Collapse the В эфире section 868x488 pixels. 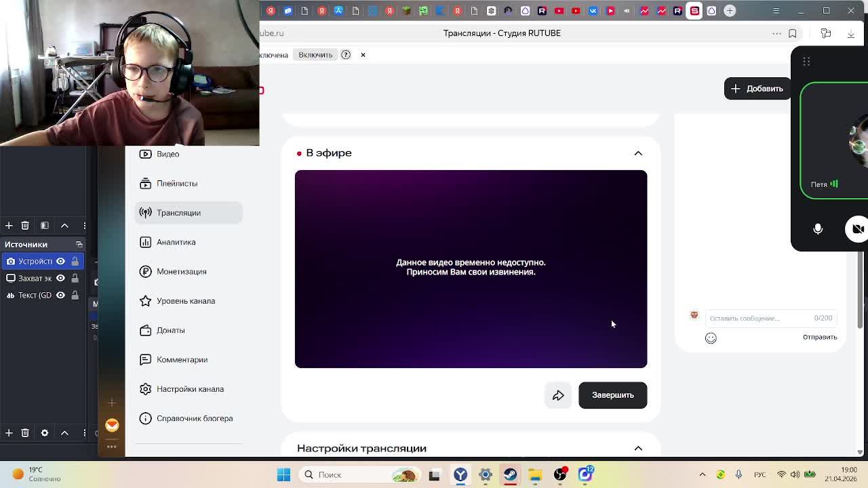638,153
